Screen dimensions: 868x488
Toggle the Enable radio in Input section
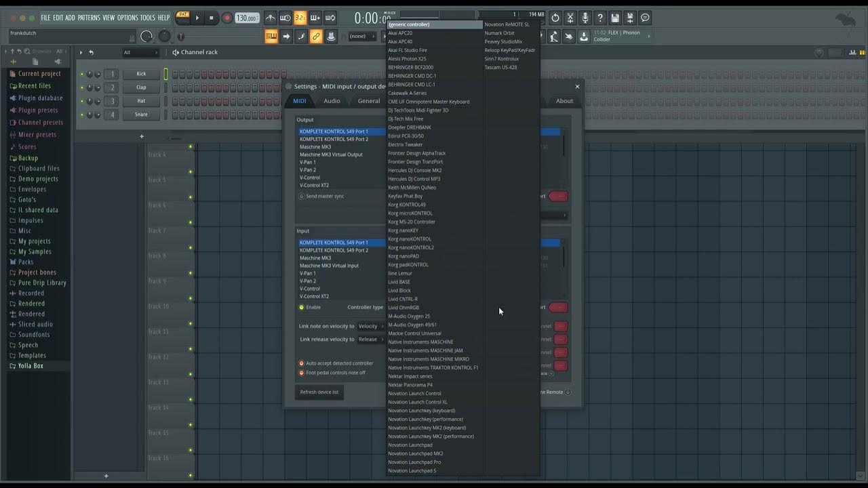tap(302, 307)
